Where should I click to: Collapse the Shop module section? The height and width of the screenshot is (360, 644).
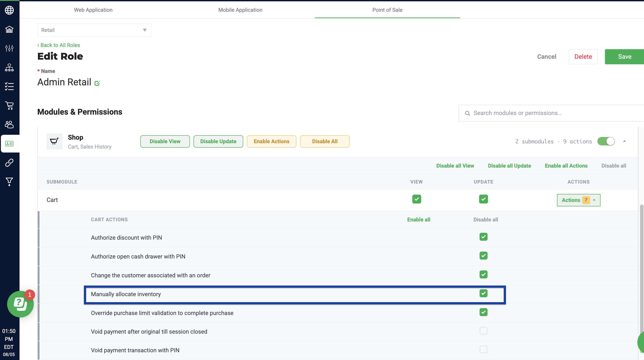[x=624, y=141]
